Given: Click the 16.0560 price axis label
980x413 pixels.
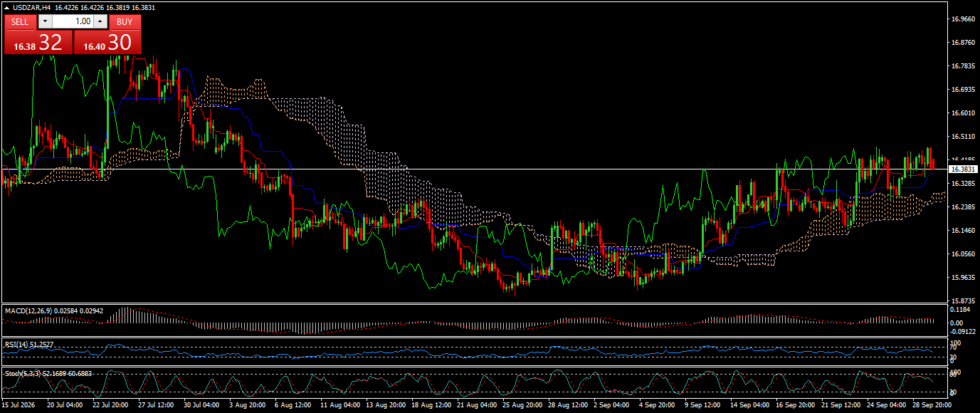Looking at the screenshot, I should [963, 254].
